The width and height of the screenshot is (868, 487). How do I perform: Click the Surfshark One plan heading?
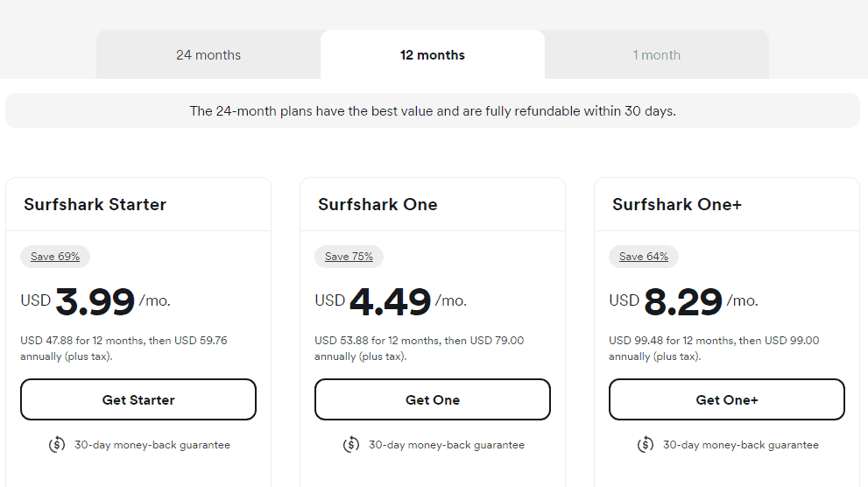[x=378, y=204]
